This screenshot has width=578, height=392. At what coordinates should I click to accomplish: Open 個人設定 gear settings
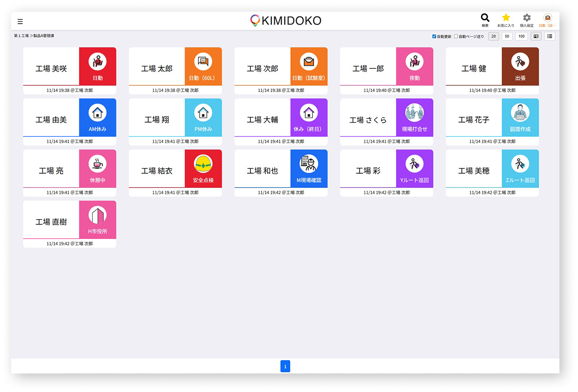click(x=526, y=18)
